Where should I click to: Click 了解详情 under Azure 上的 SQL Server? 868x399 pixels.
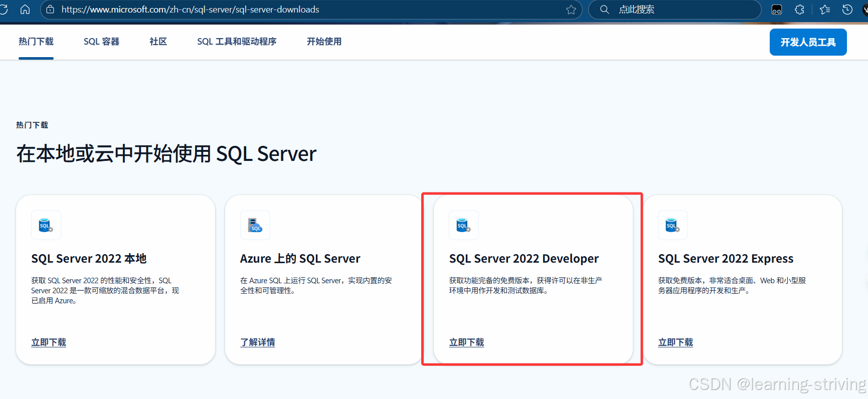[258, 342]
